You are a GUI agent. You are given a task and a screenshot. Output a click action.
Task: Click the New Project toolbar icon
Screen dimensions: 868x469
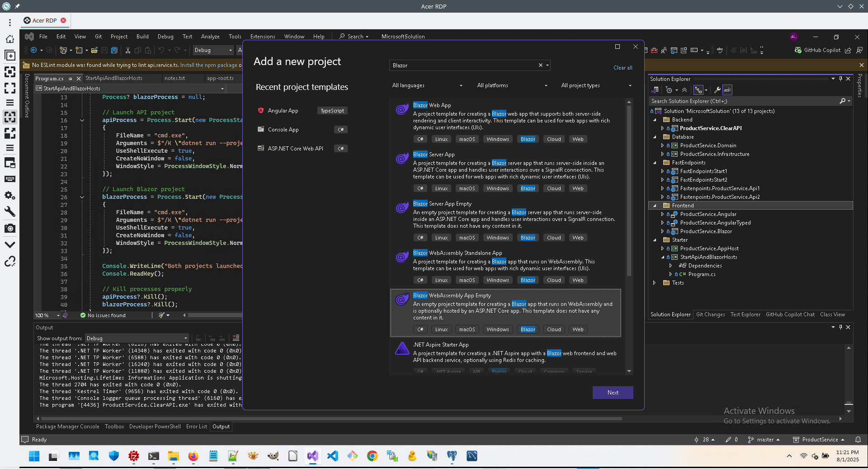click(x=63, y=50)
